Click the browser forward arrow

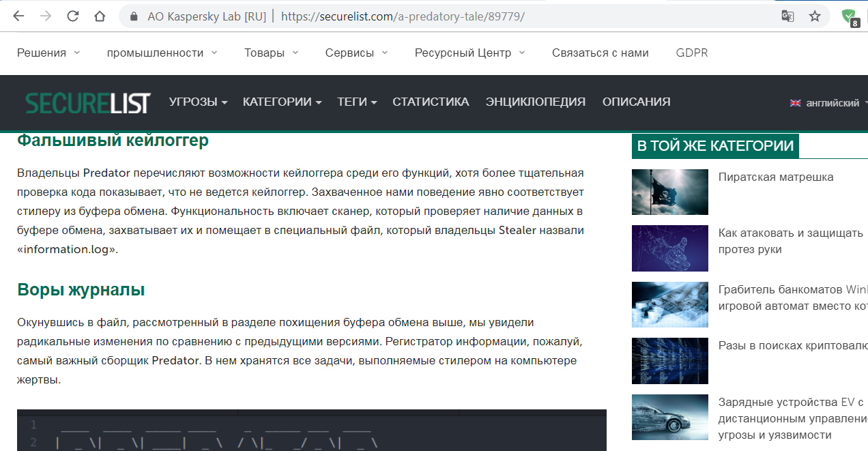click(x=46, y=16)
